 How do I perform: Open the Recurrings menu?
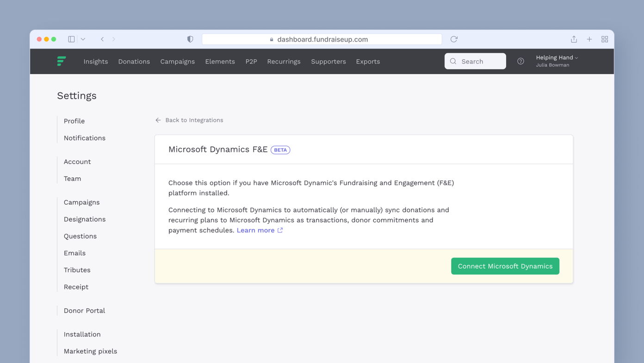(x=284, y=62)
